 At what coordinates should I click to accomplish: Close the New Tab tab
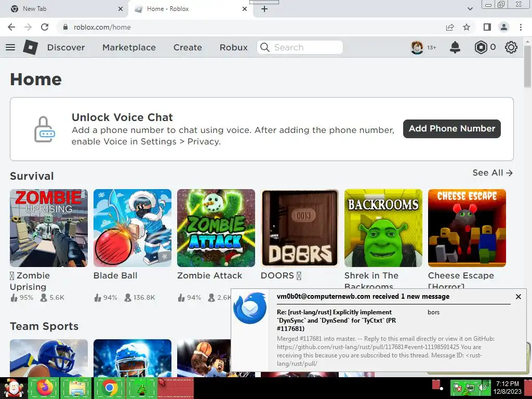coord(121,9)
